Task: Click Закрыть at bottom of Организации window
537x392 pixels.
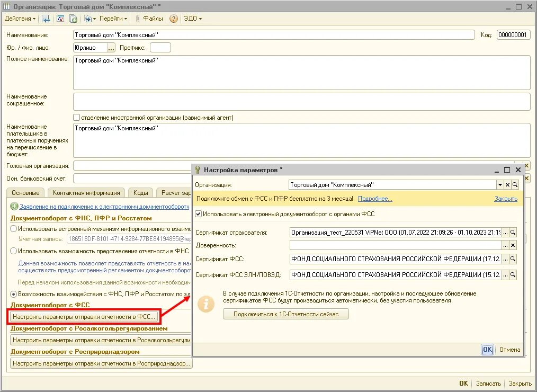Action: (520, 384)
